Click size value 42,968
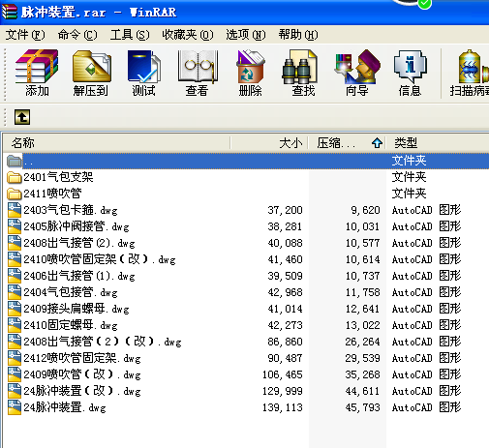Image resolution: width=489 pixels, height=448 pixels. 285,292
